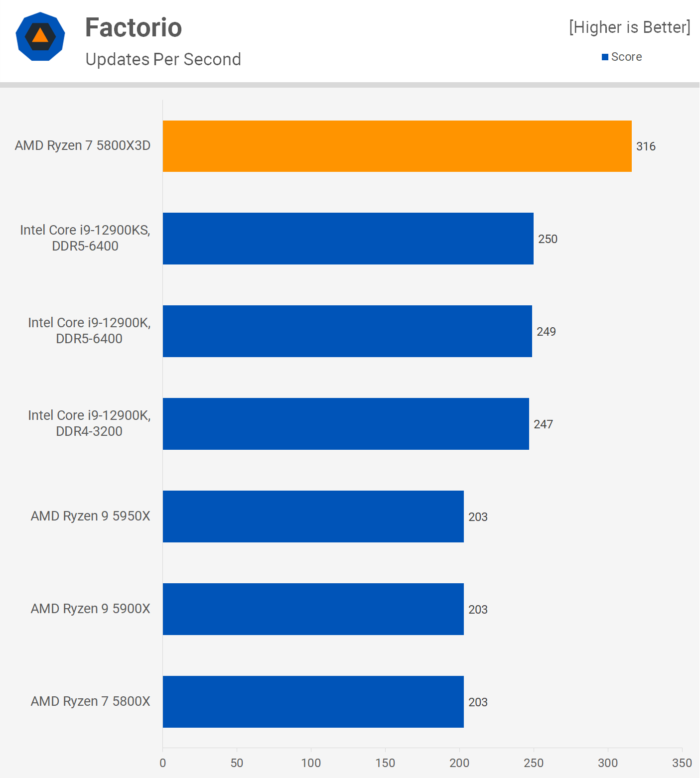Image resolution: width=700 pixels, height=778 pixels.
Task: Click the Higher is Better note
Action: (x=629, y=27)
